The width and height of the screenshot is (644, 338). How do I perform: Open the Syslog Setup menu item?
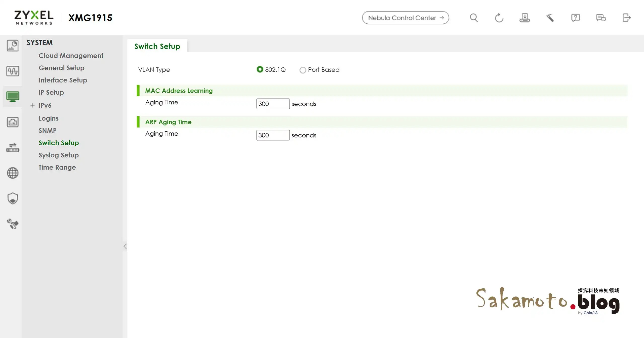59,155
